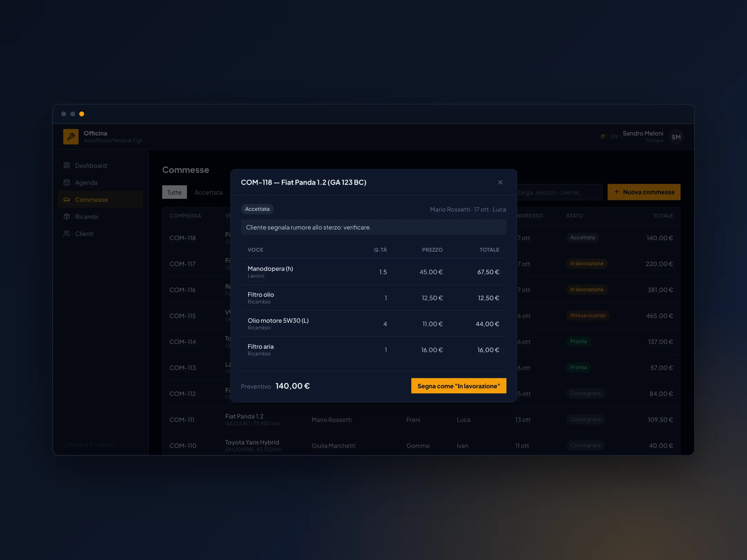Select the Olio motore 5W30 (L) item
The width and height of the screenshot is (747, 560).
pos(373,324)
